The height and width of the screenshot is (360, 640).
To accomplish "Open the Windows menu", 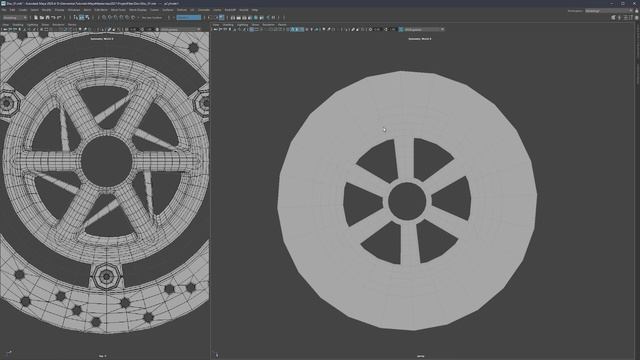I will click(x=74, y=10).
